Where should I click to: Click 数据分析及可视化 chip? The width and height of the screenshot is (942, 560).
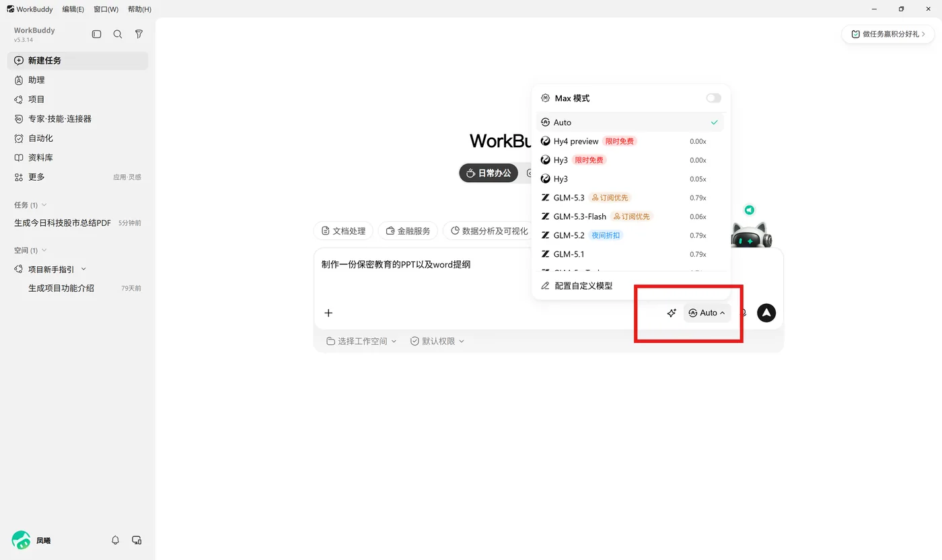[489, 231]
